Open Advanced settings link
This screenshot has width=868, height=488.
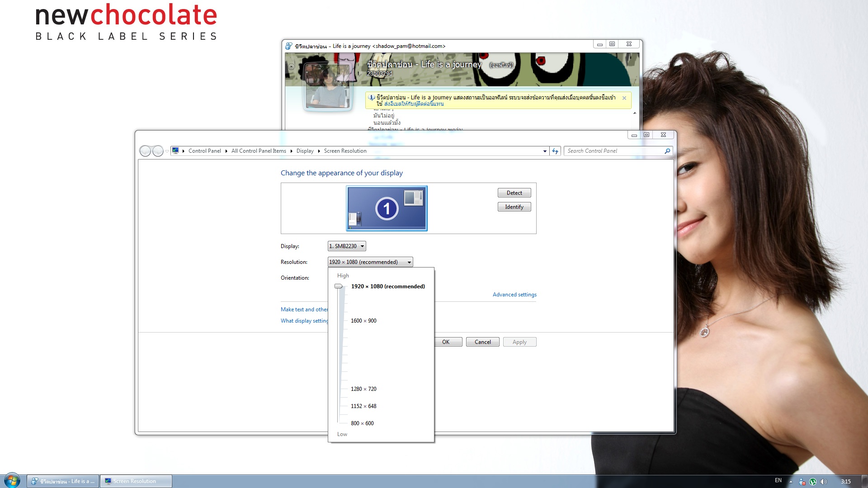pos(514,295)
